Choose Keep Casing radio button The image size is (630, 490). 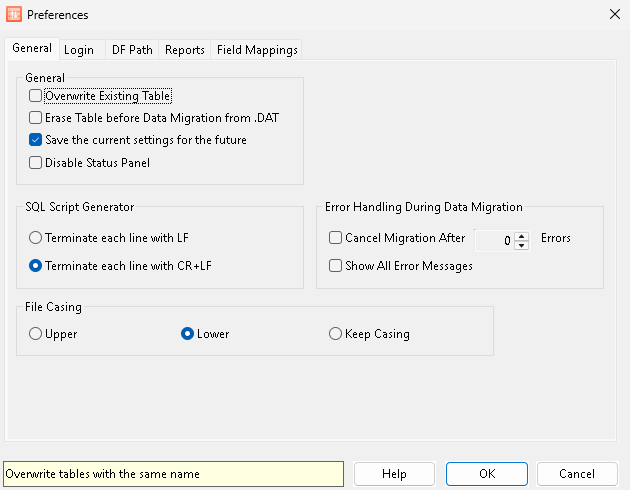pos(336,334)
